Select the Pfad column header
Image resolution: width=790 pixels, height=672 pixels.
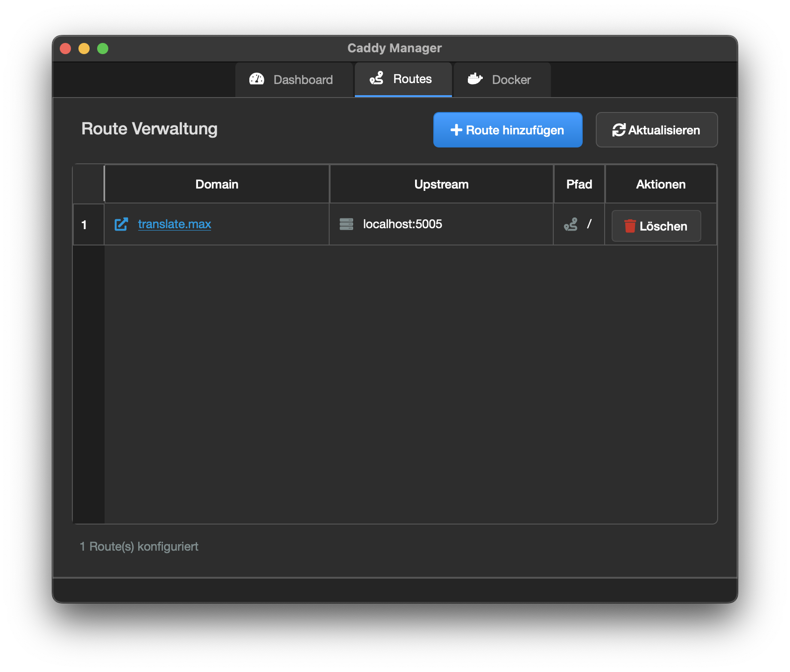tap(579, 184)
